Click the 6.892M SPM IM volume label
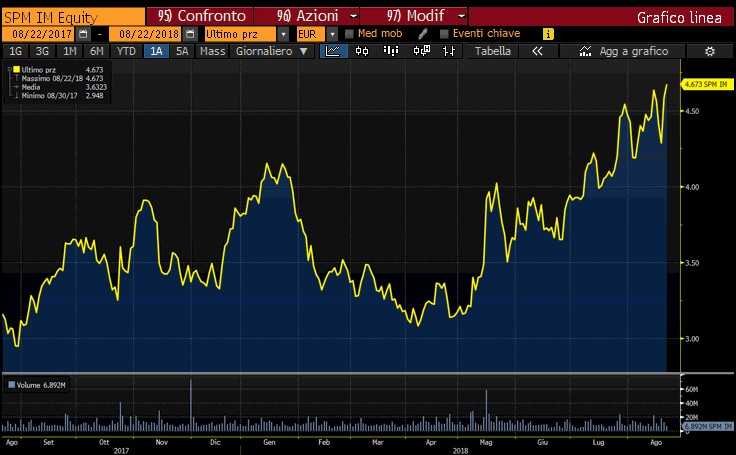Viewport: 736px width, 455px height. (707, 426)
